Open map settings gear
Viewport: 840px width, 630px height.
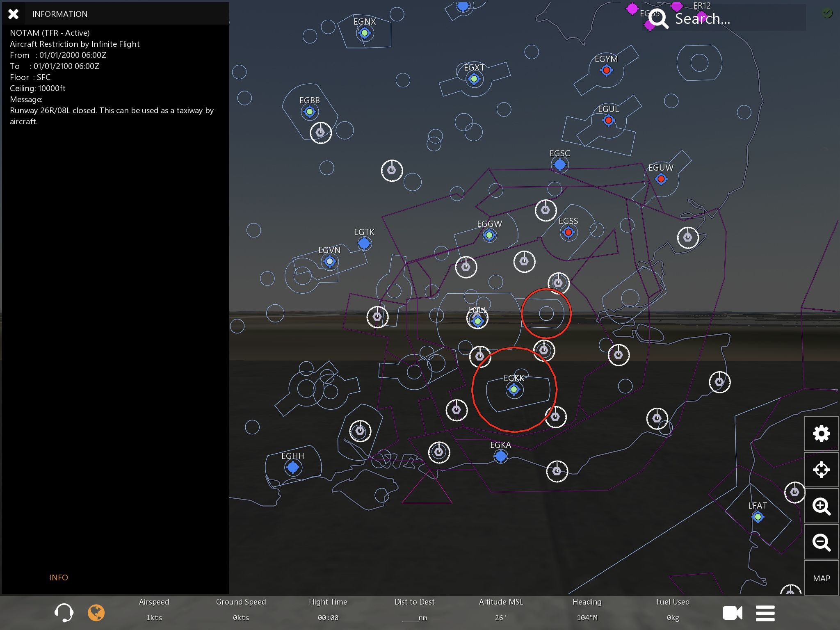click(821, 434)
